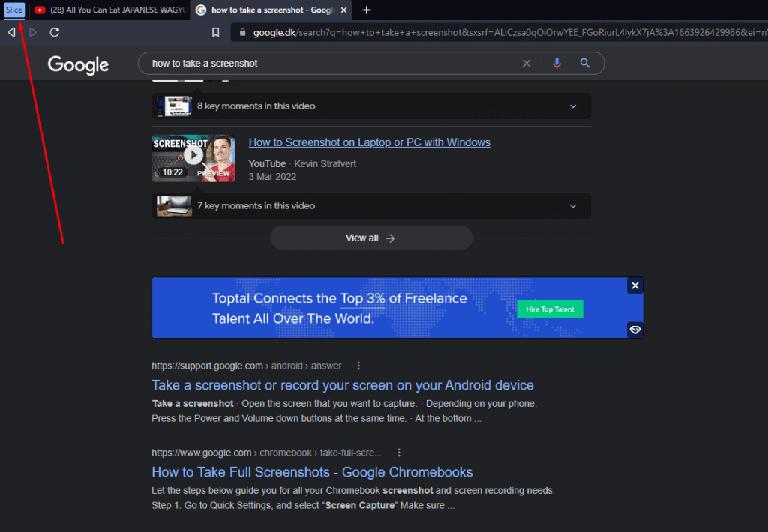Open the 8 key moments video thumbnail
The height and width of the screenshot is (532, 768).
(174, 106)
